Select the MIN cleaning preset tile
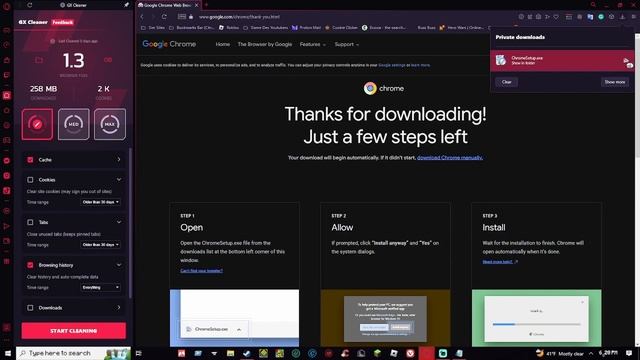Viewport: 640px width, 360px height. pos(37,124)
